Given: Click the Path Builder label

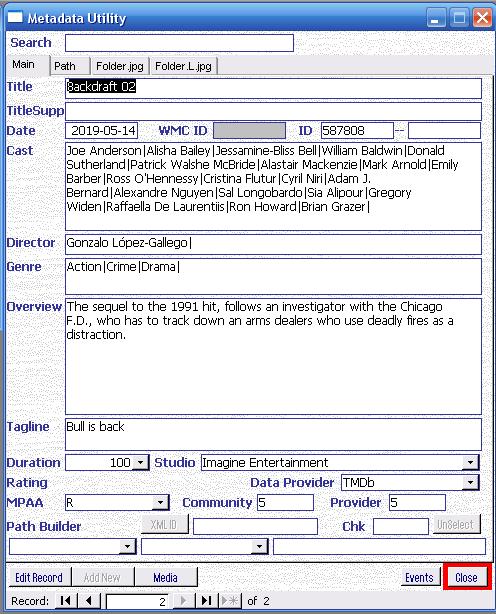Looking at the screenshot, I should pyautogui.click(x=44, y=527).
